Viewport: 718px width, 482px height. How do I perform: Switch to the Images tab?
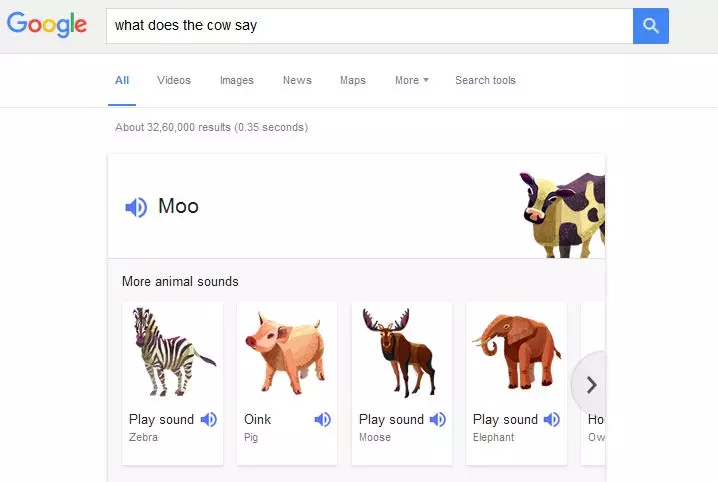click(237, 80)
